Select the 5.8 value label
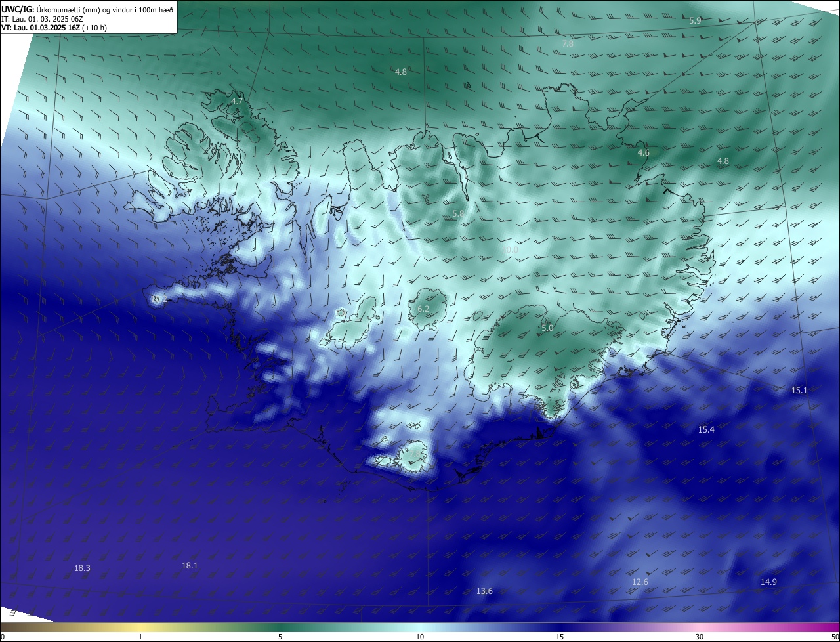The width and height of the screenshot is (840, 642). (x=458, y=214)
